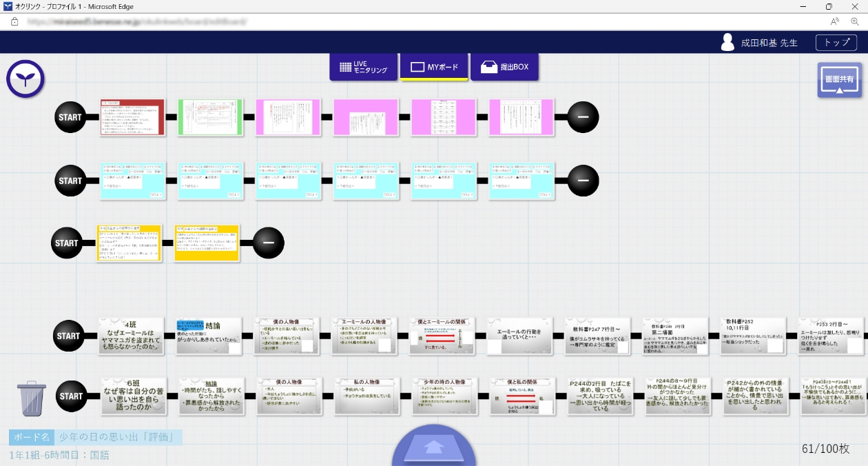Switch to the MYボード tab

434,67
